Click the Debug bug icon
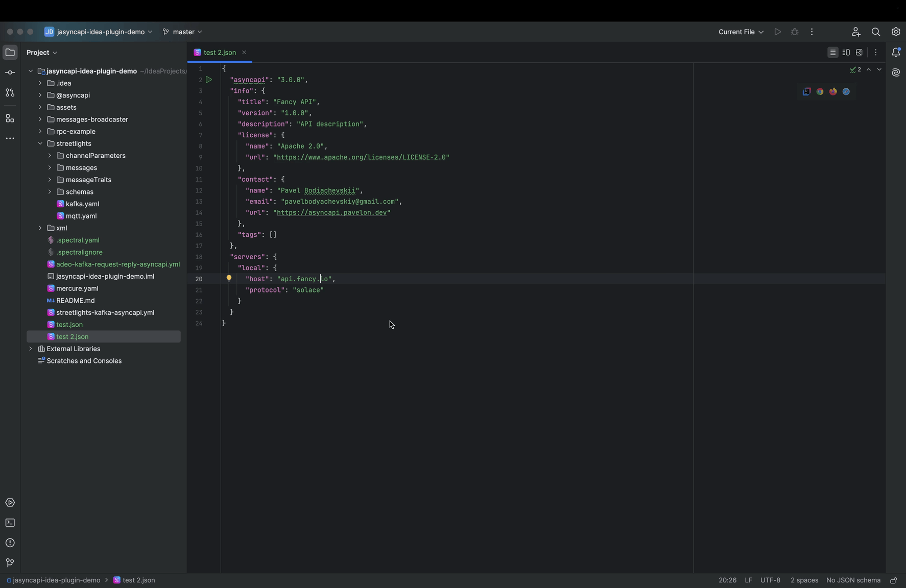The height and width of the screenshot is (588, 906). click(795, 32)
